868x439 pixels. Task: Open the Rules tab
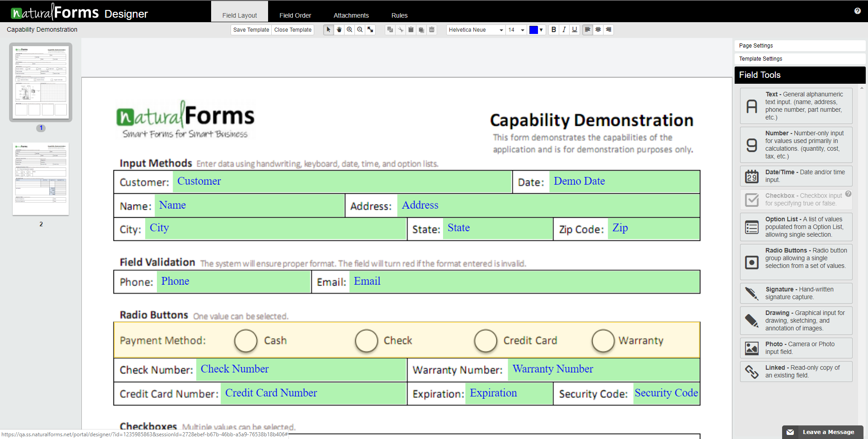(x=400, y=15)
